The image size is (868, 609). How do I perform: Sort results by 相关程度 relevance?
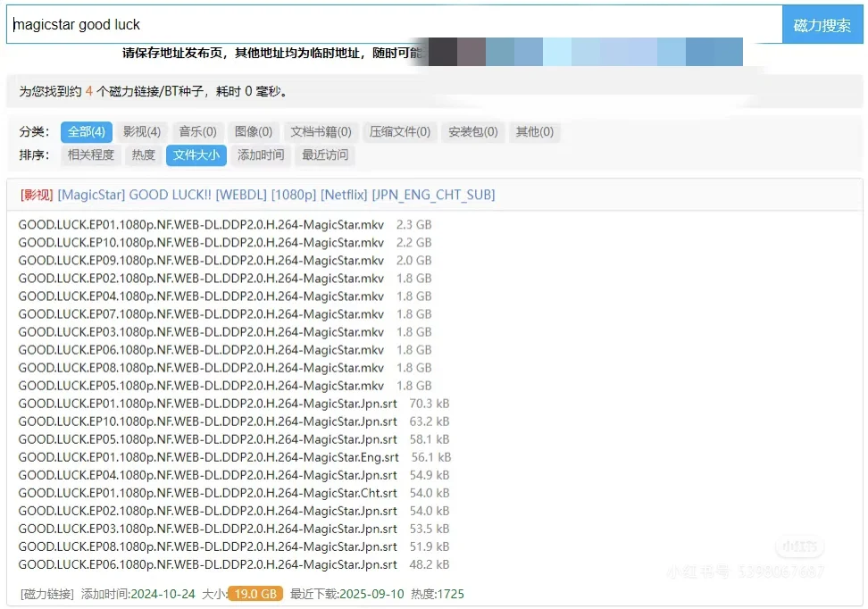coord(89,154)
